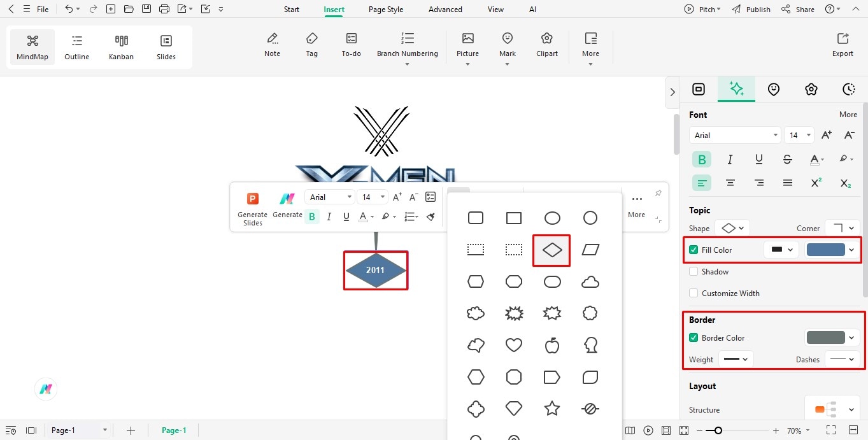This screenshot has height=440, width=868.
Task: Click the AI Generate icon in floating toolbar
Action: [287, 206]
